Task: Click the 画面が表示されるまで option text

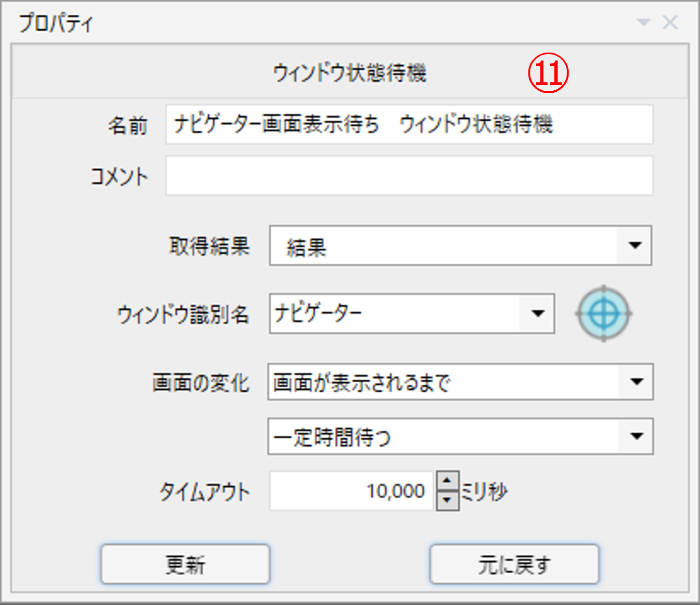Action: [362, 382]
